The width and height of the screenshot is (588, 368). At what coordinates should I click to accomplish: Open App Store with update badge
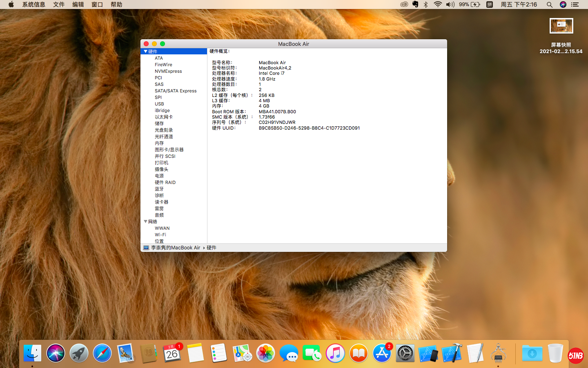click(382, 353)
